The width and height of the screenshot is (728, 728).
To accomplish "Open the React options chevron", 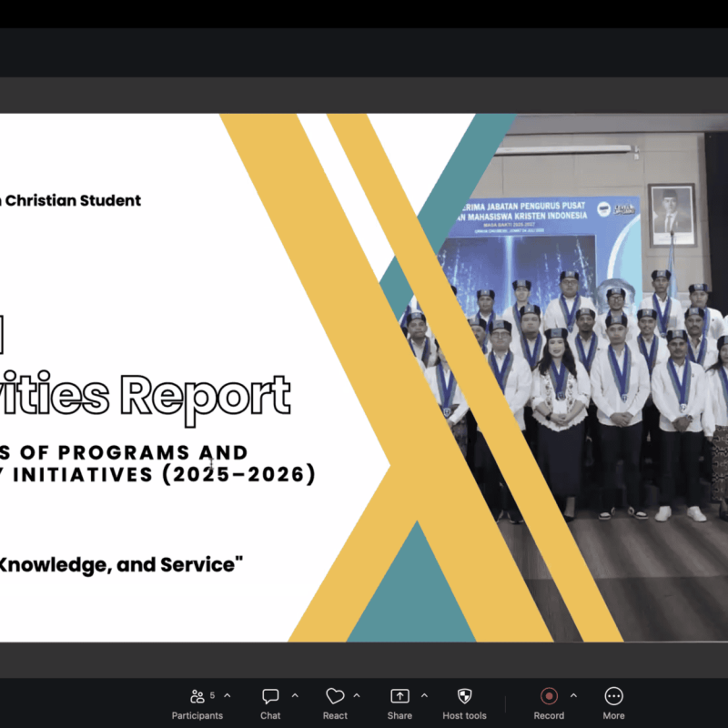I will pyautogui.click(x=357, y=695).
